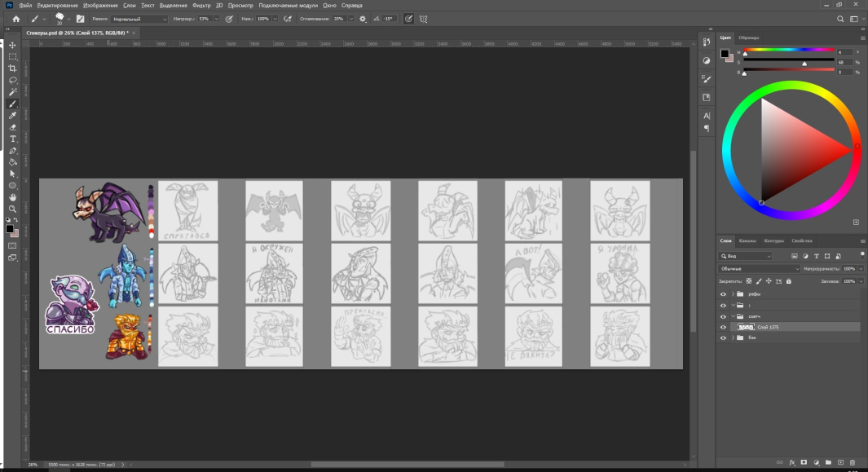The image size is (868, 472).
Task: Create a new layer
Action: (840, 462)
